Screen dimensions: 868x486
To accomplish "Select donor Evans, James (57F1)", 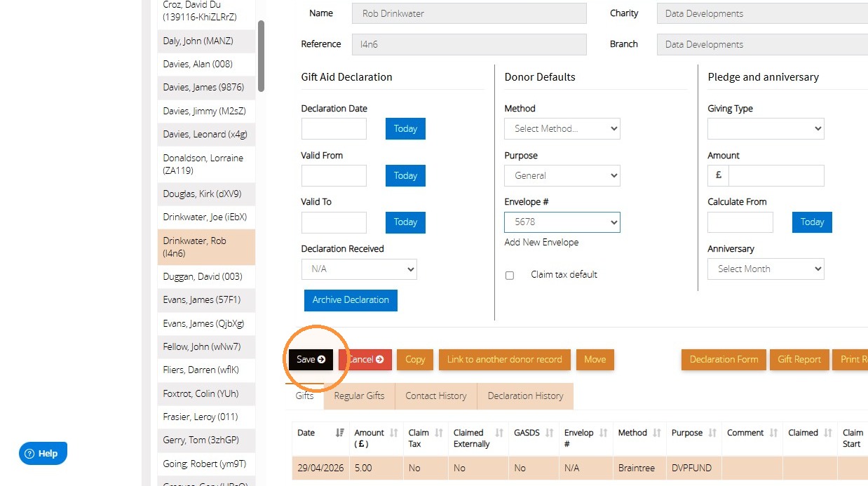I will point(206,299).
